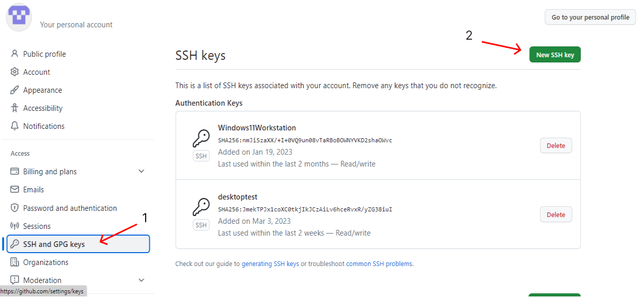Open Account settings via the gear icon
Viewport: 644px width, 298px height.
(14, 72)
